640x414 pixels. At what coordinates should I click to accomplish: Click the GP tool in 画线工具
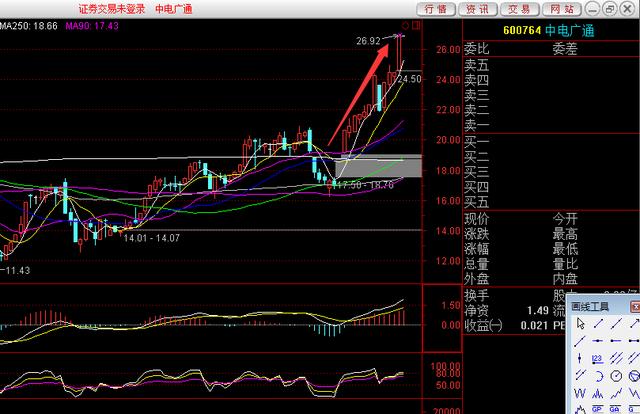point(598,409)
